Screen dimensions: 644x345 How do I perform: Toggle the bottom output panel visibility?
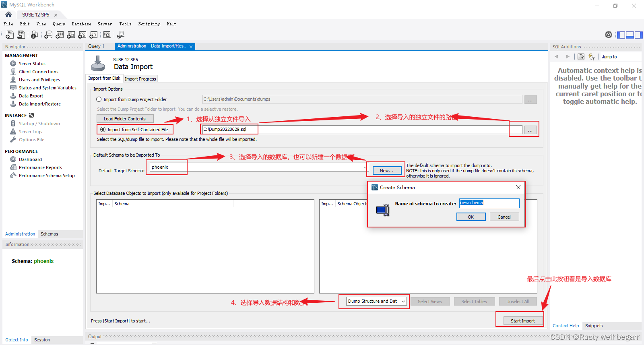point(630,35)
